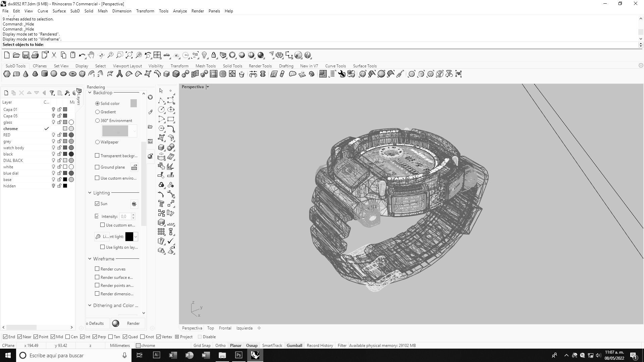Viewport: 644px width, 362px height.
Task: Open the Perspectiva viewport dropdown arrow
Action: click(208, 87)
